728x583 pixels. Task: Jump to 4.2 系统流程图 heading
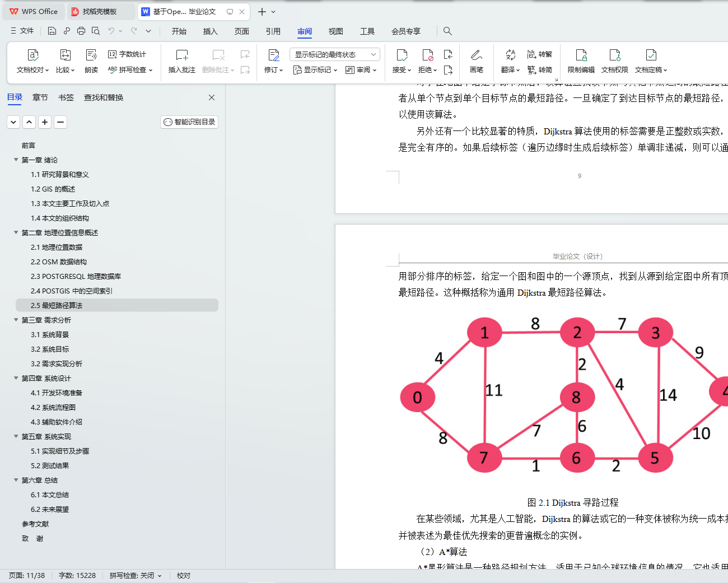click(x=53, y=408)
